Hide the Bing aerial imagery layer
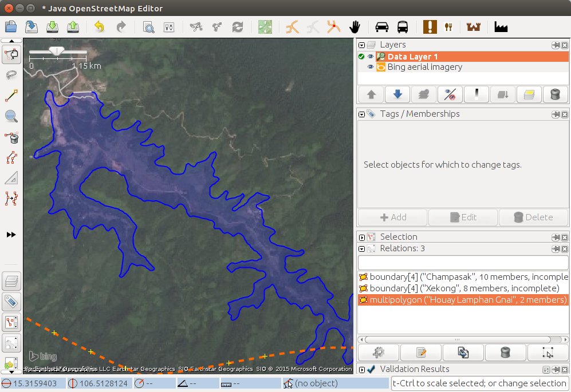 click(x=371, y=67)
